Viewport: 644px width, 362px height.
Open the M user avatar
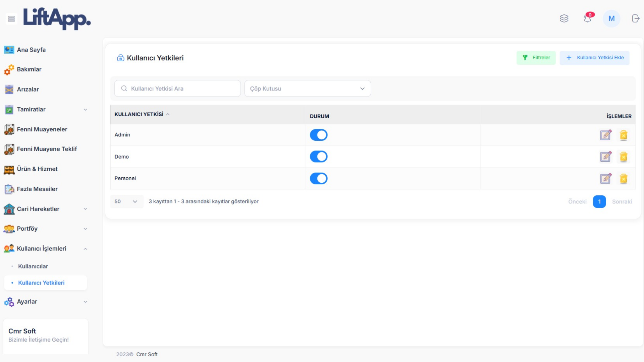pyautogui.click(x=611, y=18)
